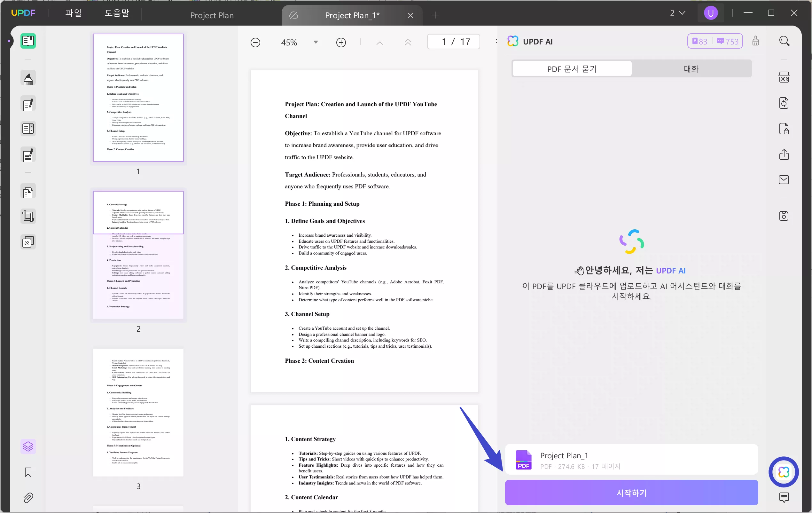Click the Project Plan_1 file card

pos(631,460)
